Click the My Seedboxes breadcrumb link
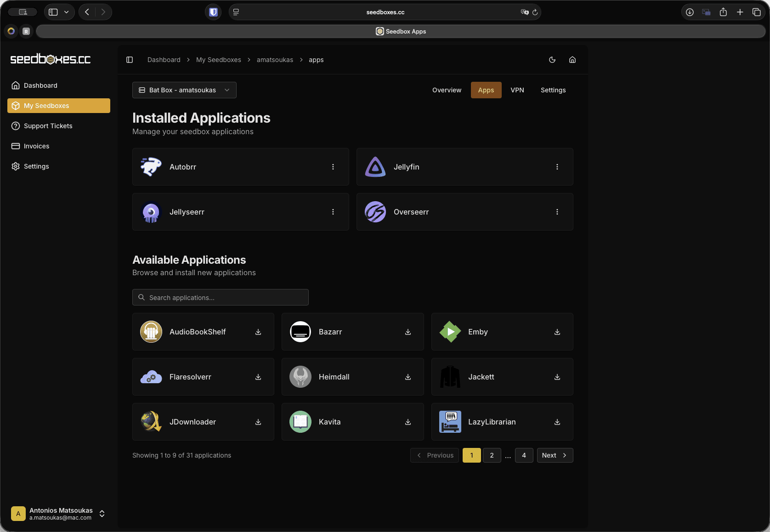The width and height of the screenshot is (770, 532). [219, 60]
